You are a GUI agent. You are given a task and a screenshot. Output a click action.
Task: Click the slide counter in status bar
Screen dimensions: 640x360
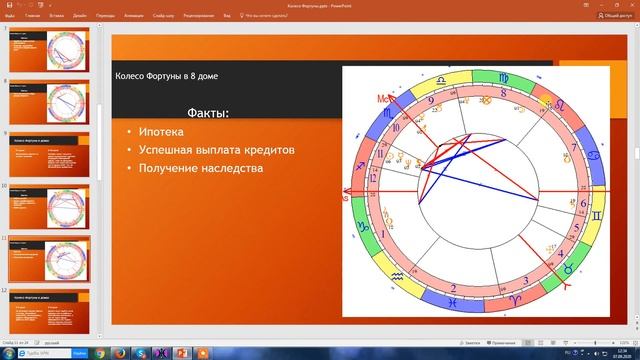click(x=16, y=343)
